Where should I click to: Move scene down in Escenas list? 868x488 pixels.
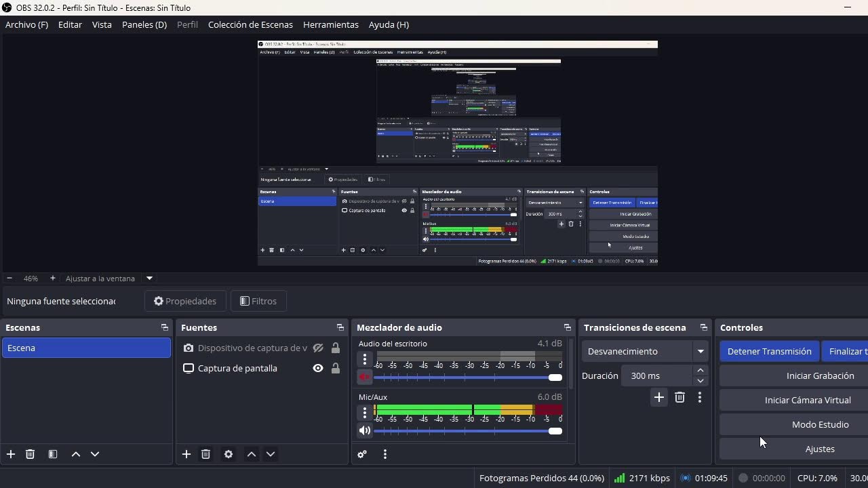pos(95,454)
